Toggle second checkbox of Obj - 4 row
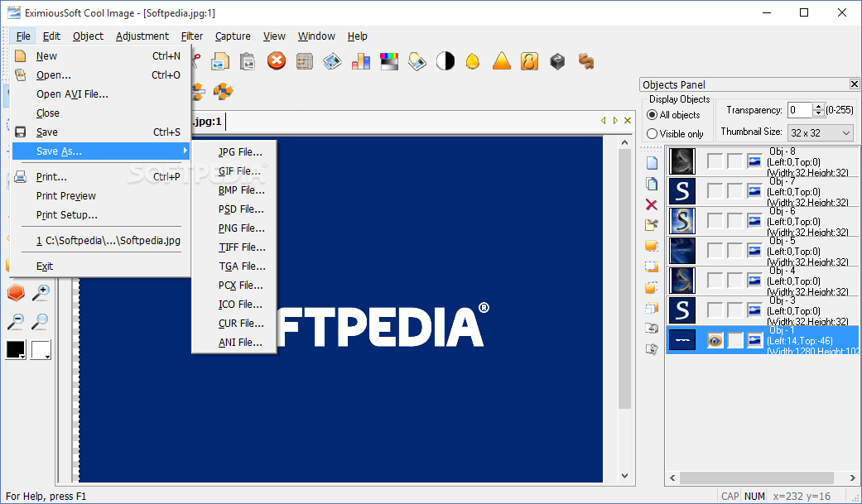This screenshot has height=504, width=862. pos(735,281)
